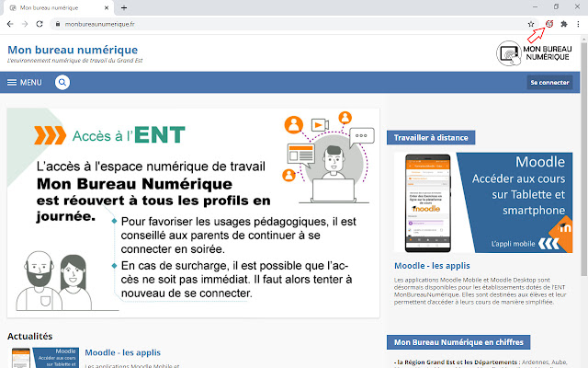Open the Extensions puzzle icon
The height and width of the screenshot is (368, 588).
[x=564, y=24]
